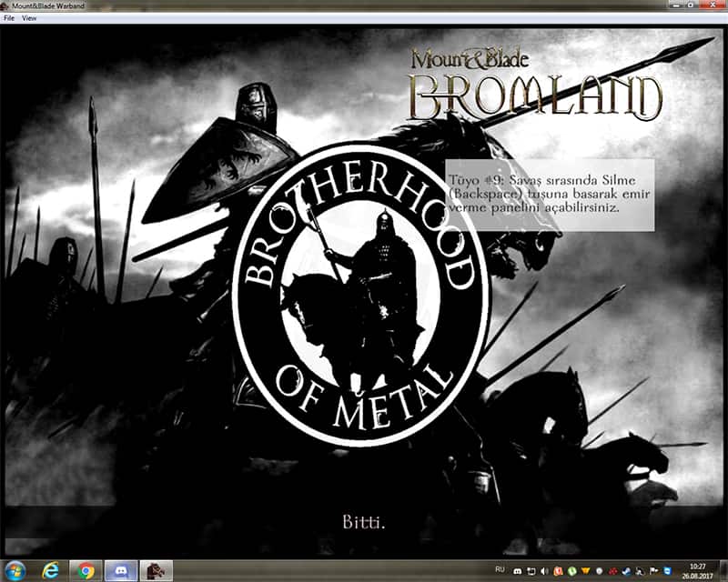Click the Tüyo #9 hint box
Screen dimensions: 728x582
coord(550,196)
